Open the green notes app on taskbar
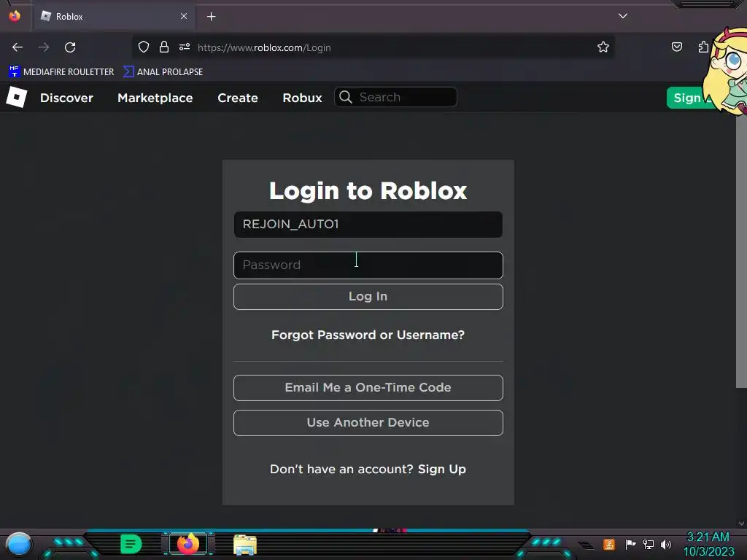Screen dimensions: 747x560 point(131,544)
